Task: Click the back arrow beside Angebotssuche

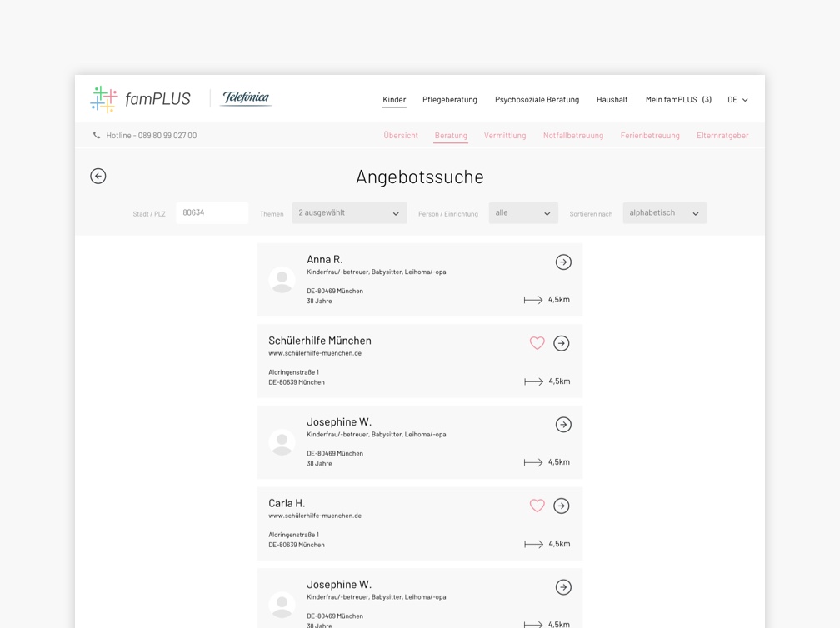Action: pyautogui.click(x=98, y=176)
